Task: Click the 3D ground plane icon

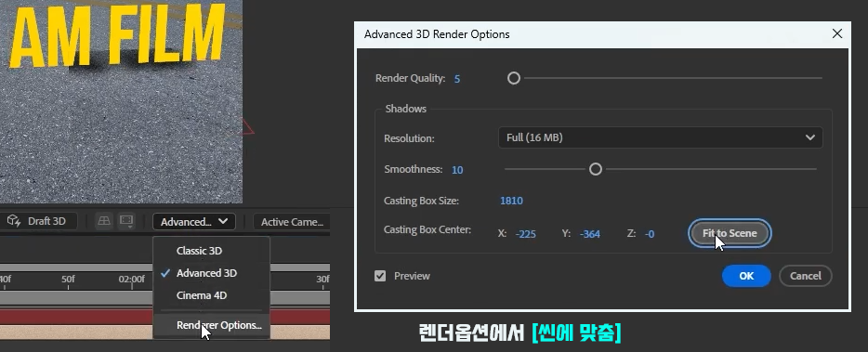Action: pyautogui.click(x=103, y=221)
